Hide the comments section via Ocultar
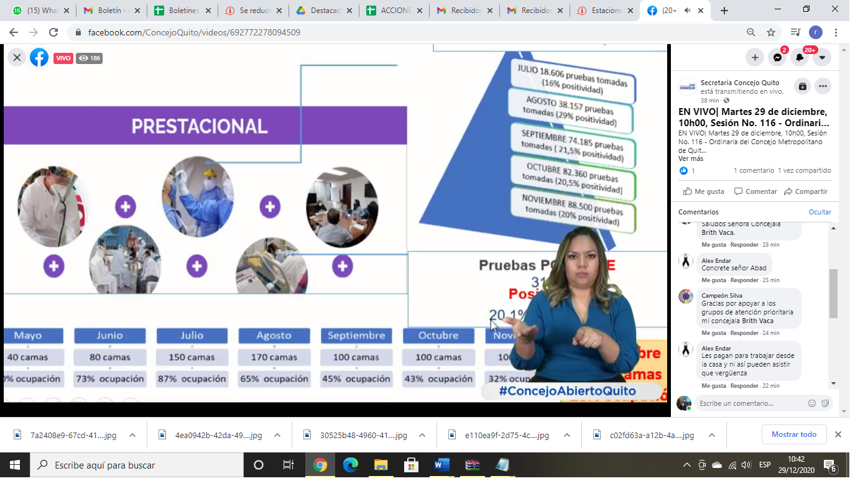This screenshot has height=481, width=868. click(x=820, y=212)
